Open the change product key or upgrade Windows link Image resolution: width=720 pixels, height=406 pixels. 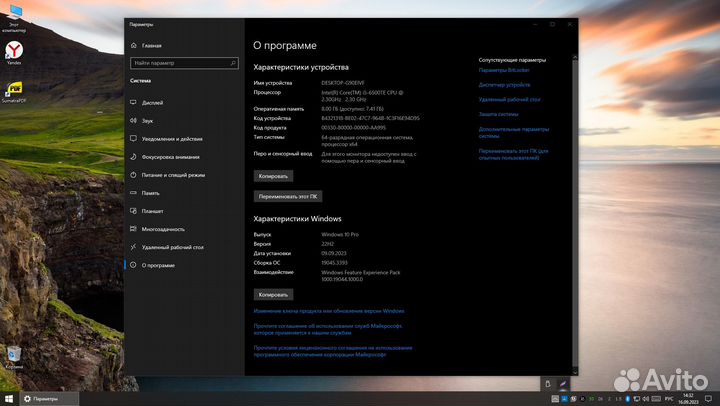329,311
